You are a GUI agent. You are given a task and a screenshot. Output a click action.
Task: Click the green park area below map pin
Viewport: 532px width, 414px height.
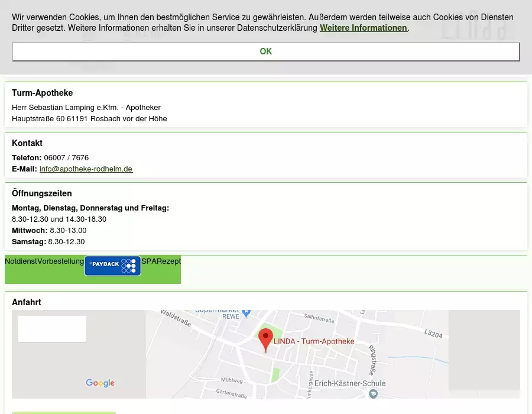[x=275, y=374]
